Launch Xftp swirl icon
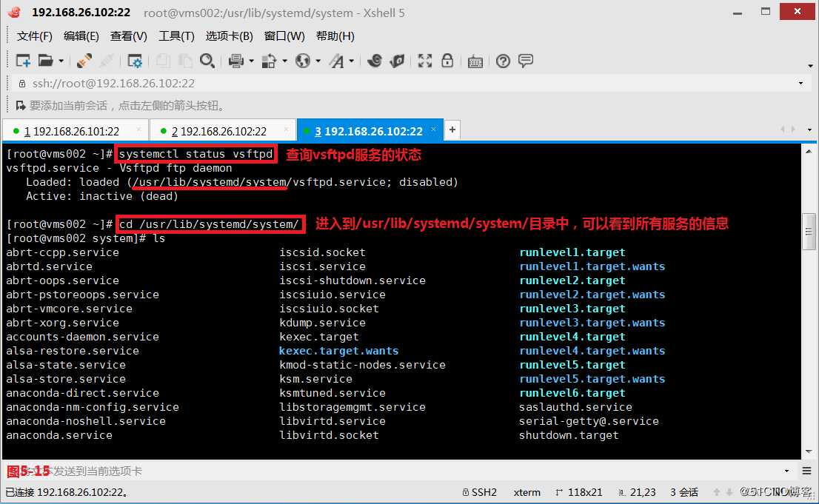819x504 pixels. tap(375, 61)
